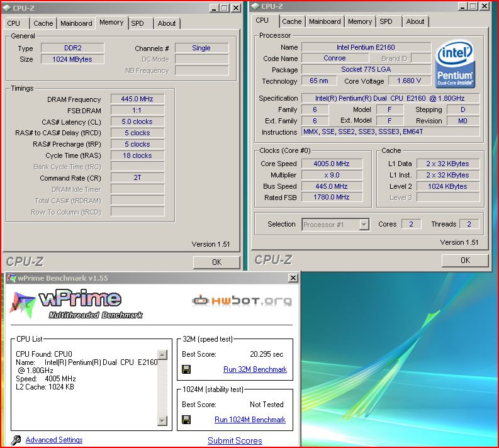Click the Bus Speed 445.0 MHz value
The width and height of the screenshot is (499, 448).
[332, 186]
